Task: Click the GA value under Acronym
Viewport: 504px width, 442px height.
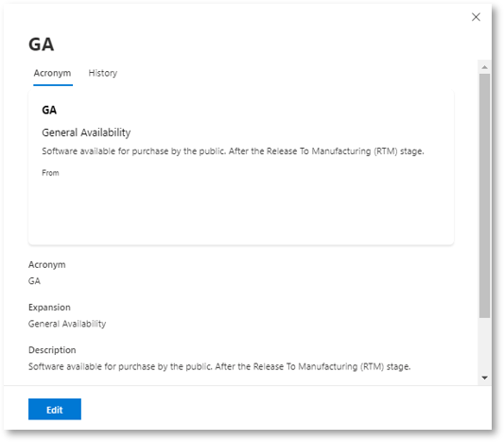Action: point(34,281)
